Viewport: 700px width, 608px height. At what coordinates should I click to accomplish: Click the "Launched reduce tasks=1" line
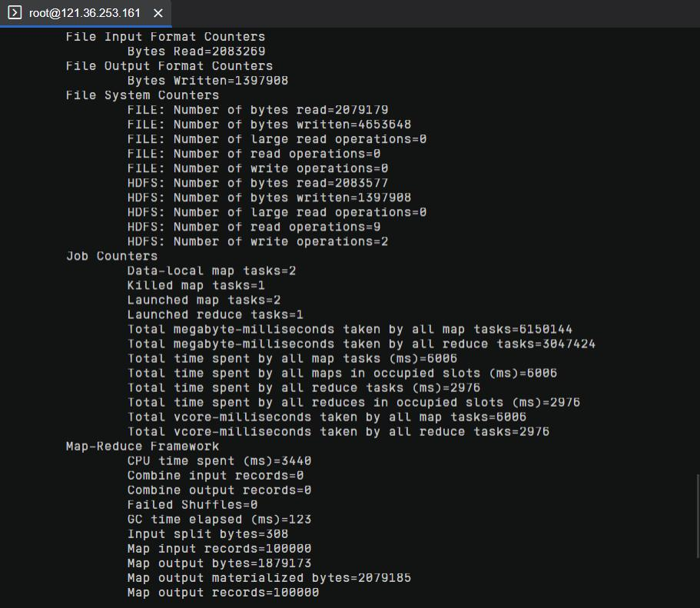(215, 314)
